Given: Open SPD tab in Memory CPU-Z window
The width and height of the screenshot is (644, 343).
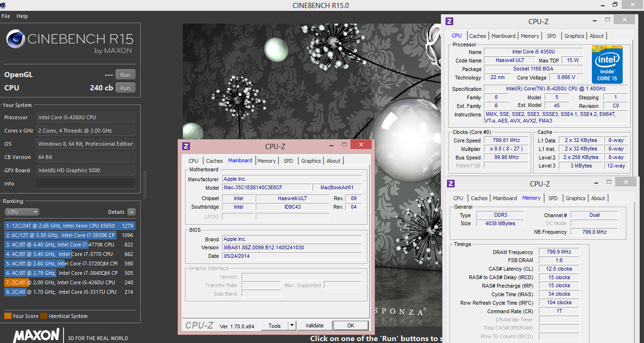Looking at the screenshot, I should coord(553,198).
